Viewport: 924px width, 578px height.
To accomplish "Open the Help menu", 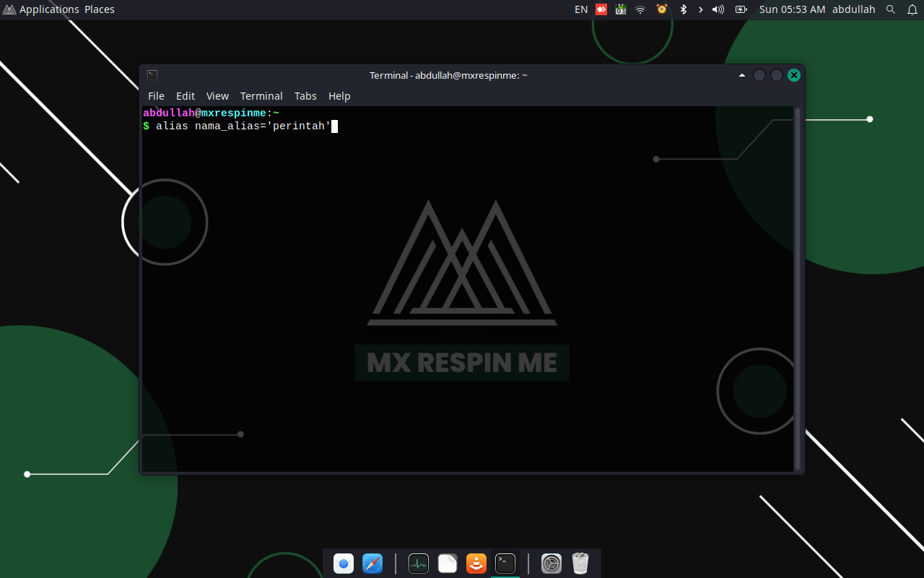I will 339,96.
